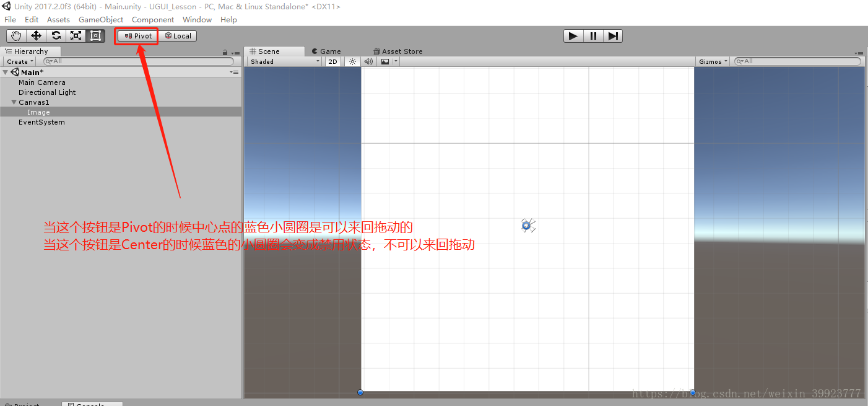The image size is (868, 406).
Task: Open the GameObject menu
Action: pyautogui.click(x=101, y=20)
